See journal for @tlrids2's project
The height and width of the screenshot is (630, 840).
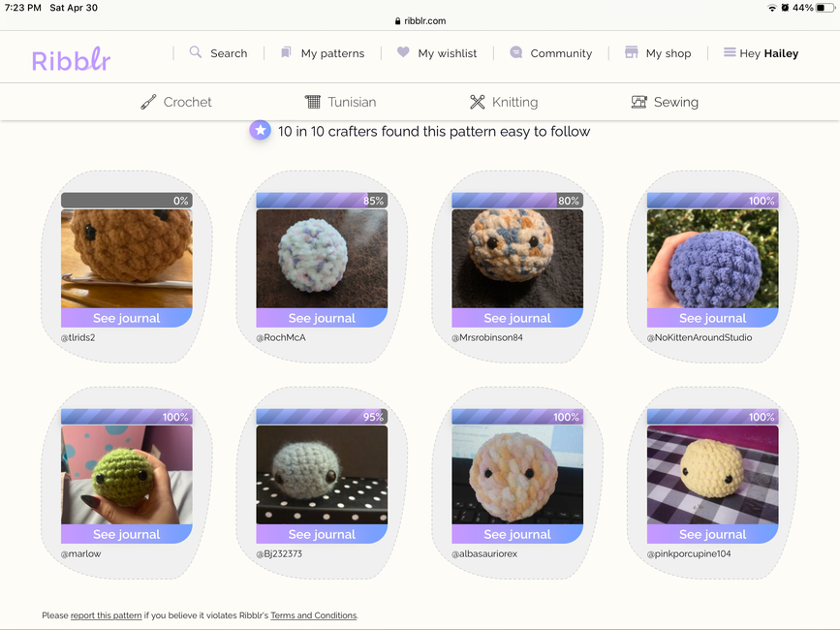126,318
